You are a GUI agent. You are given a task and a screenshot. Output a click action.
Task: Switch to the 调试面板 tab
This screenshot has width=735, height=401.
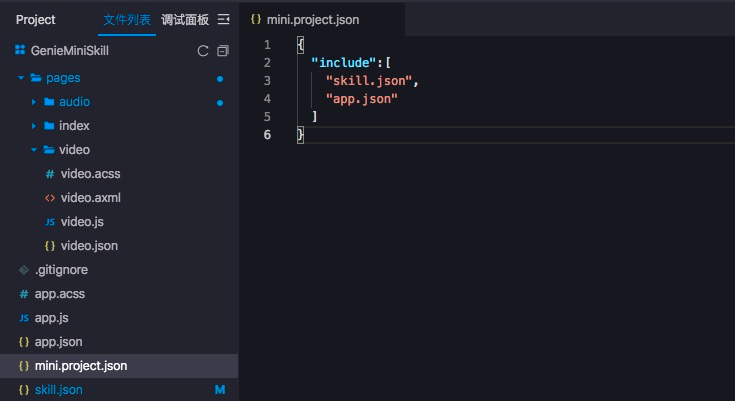tap(185, 19)
